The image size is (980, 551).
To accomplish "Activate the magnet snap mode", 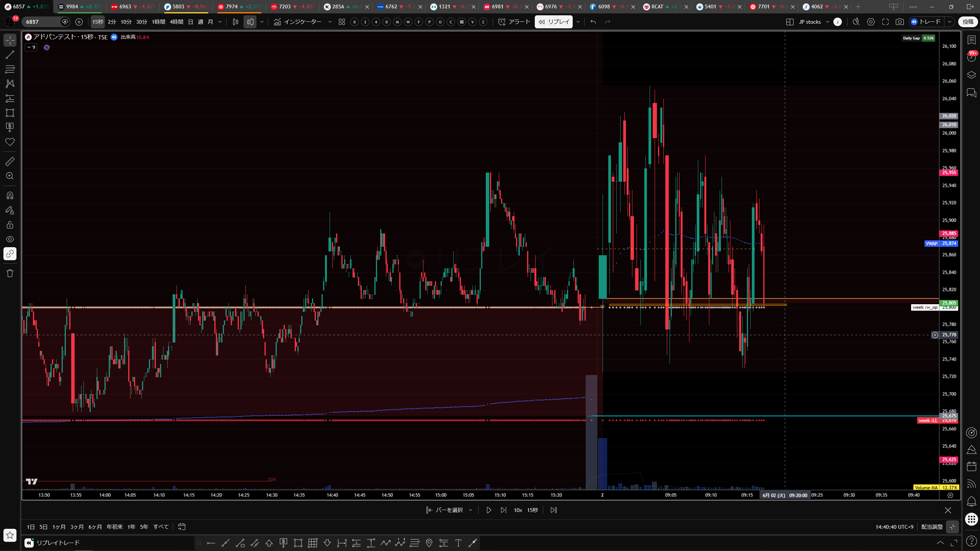I will [10, 196].
